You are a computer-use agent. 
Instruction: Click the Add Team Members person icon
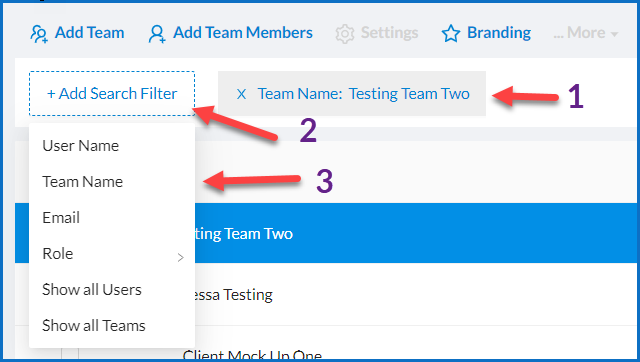point(157,34)
